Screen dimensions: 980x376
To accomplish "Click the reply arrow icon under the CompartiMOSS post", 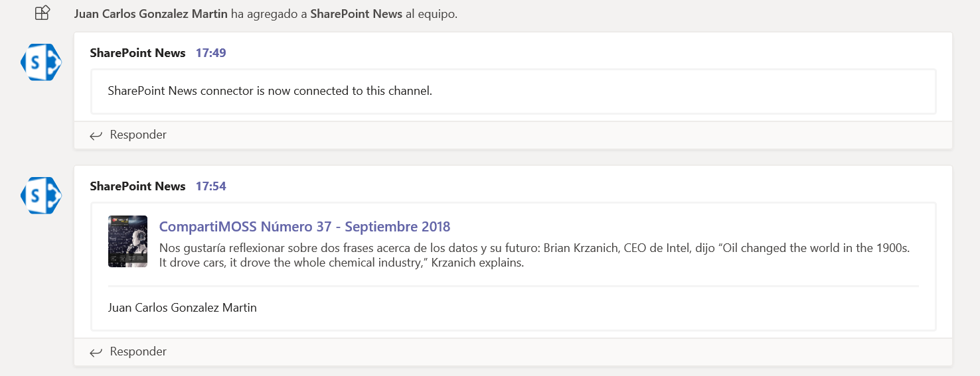I will (96, 352).
